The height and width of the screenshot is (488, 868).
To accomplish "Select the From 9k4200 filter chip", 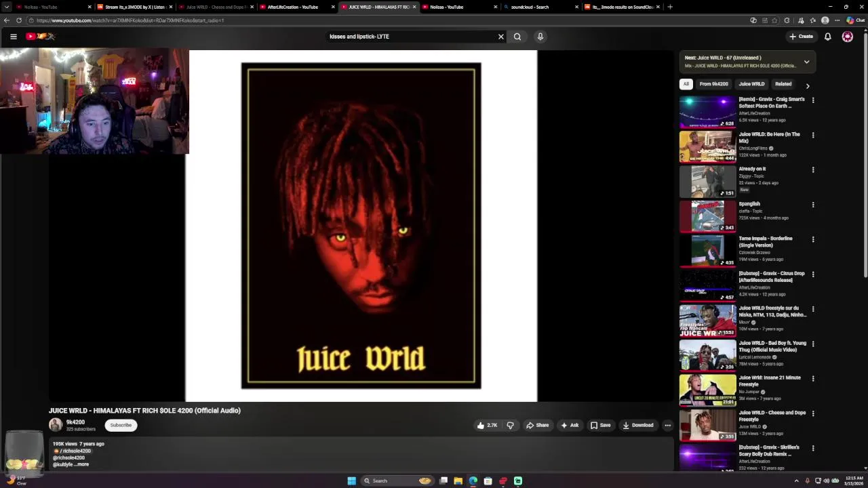I will (x=713, y=84).
